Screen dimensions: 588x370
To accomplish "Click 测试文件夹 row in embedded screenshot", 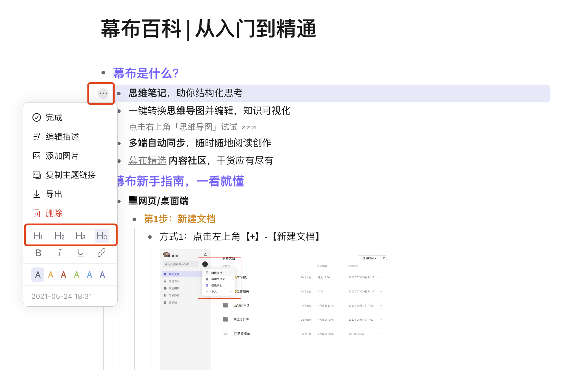I will (303, 319).
